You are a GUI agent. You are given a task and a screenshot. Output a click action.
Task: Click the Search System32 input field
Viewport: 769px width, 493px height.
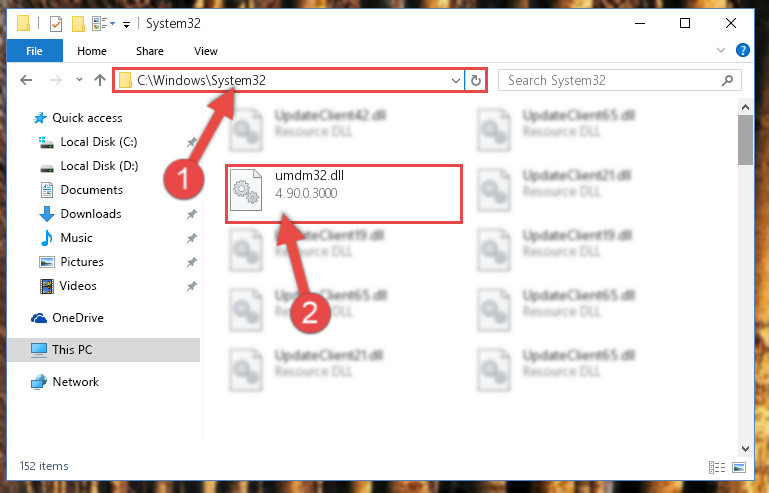coord(612,80)
